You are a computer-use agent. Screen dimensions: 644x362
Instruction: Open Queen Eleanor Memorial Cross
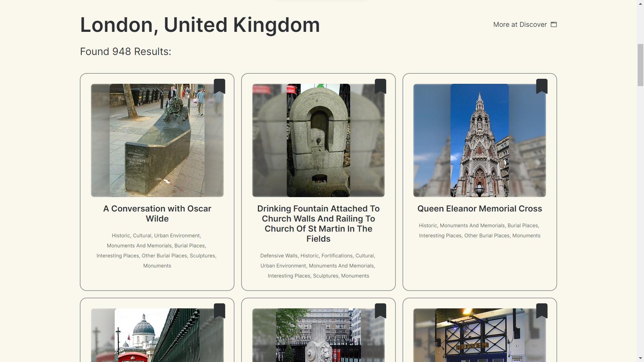479,208
